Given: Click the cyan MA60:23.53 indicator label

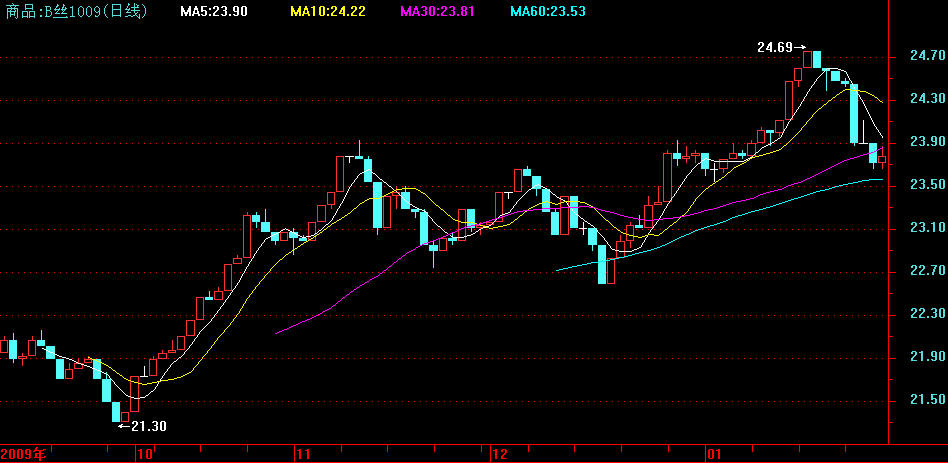Looking at the screenshot, I should coord(548,11).
